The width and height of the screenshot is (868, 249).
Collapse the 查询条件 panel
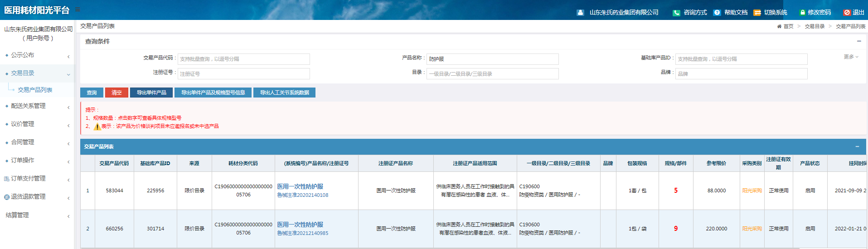pyautogui.click(x=858, y=41)
